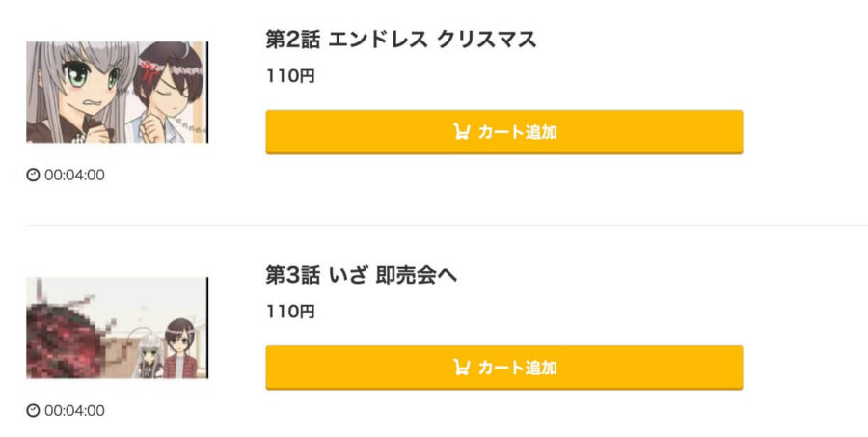Click the cart icon on episode 3's button

pyautogui.click(x=461, y=368)
